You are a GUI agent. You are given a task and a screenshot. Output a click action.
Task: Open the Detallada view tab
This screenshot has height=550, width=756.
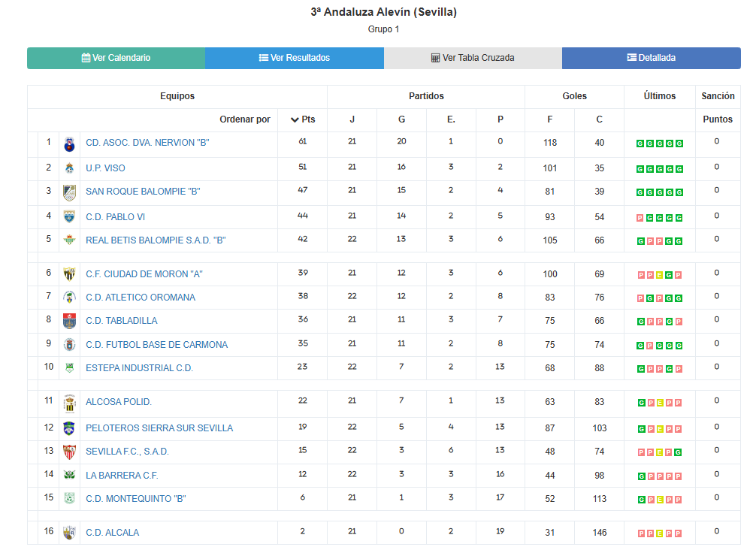(x=652, y=58)
